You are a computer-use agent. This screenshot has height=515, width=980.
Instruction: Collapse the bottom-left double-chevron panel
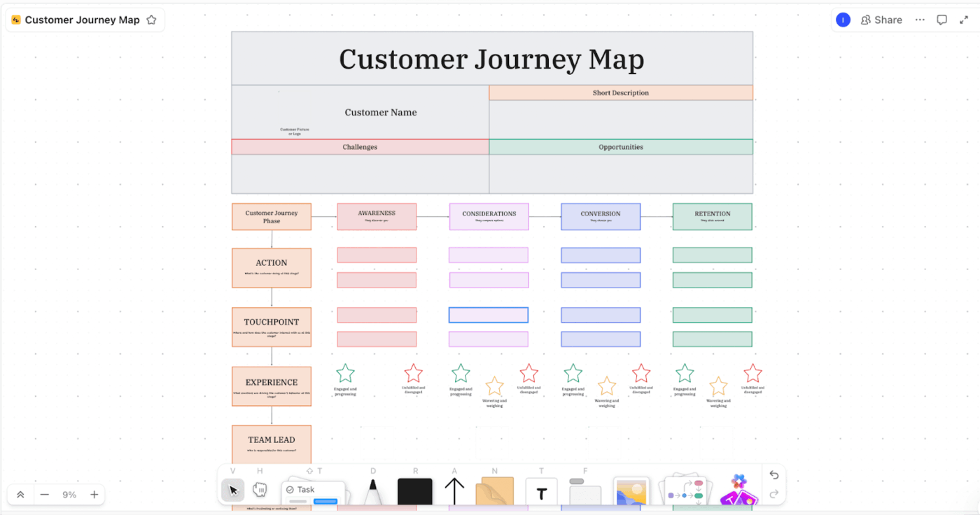[20, 495]
